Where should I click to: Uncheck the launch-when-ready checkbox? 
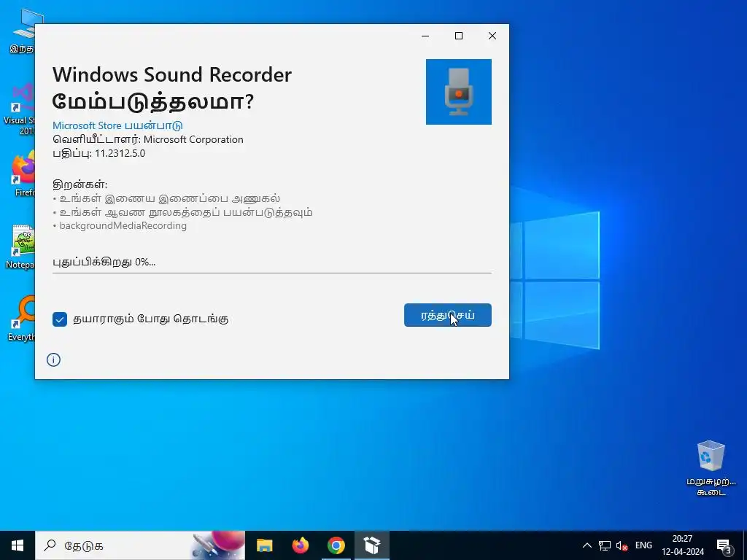[x=60, y=319]
